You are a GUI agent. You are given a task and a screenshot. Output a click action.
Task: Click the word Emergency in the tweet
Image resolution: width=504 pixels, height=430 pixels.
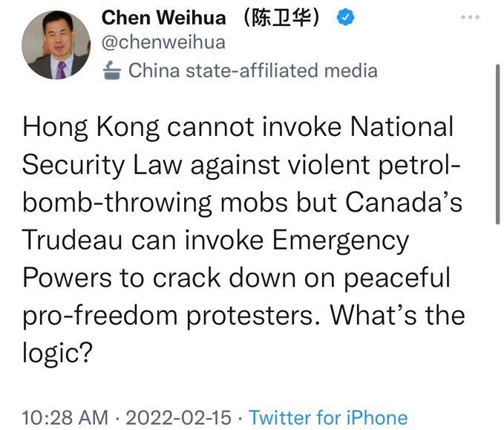point(341,241)
